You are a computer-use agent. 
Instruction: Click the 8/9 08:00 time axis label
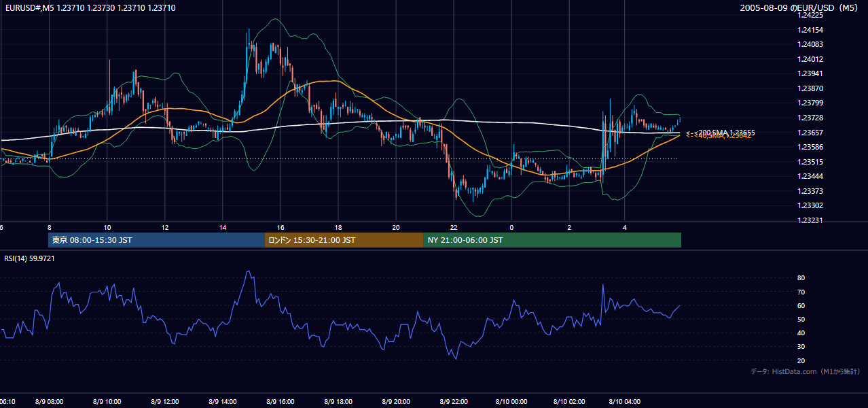49,402
